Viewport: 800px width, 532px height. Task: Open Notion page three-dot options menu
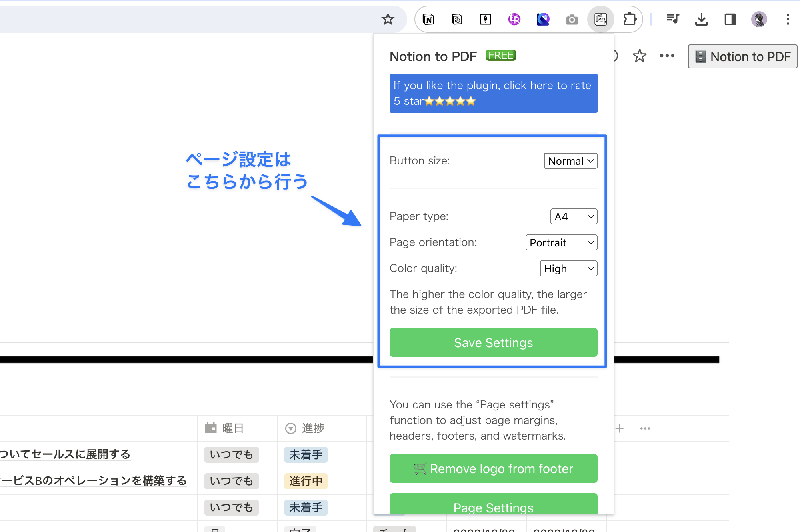pos(667,56)
